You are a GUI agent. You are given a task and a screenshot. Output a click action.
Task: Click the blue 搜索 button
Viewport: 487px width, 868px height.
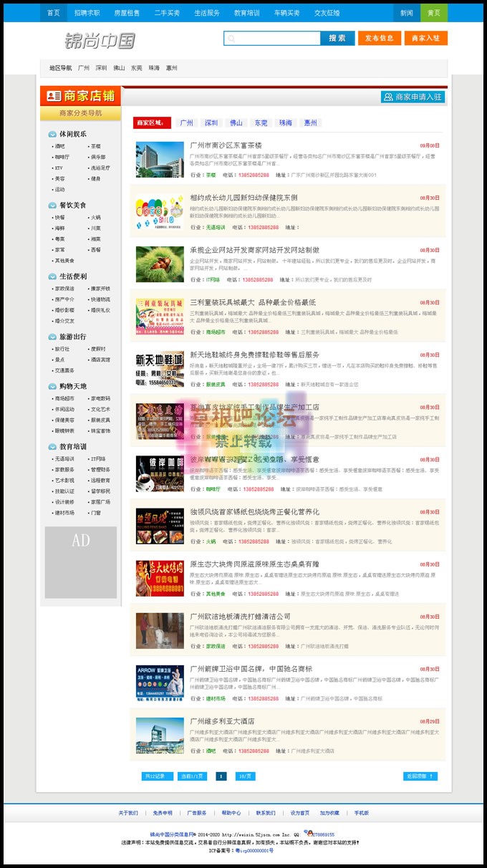337,39
